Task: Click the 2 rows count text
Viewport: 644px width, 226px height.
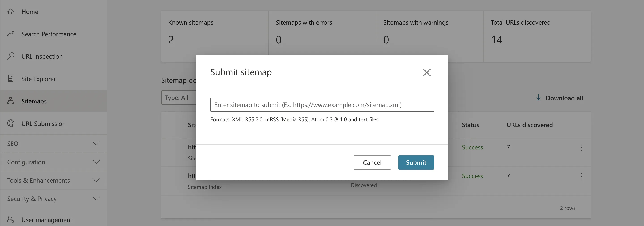Action: [567, 208]
